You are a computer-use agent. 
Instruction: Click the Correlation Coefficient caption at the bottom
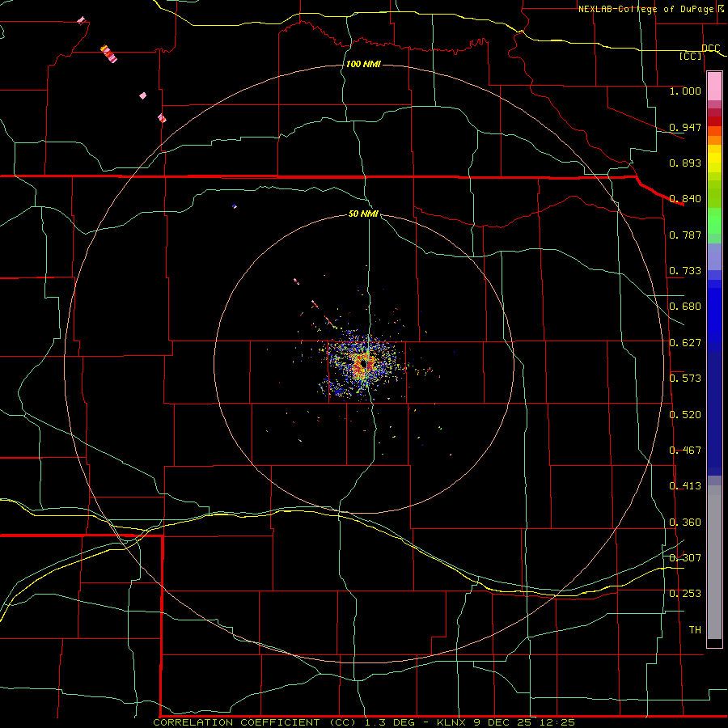tap(364, 722)
